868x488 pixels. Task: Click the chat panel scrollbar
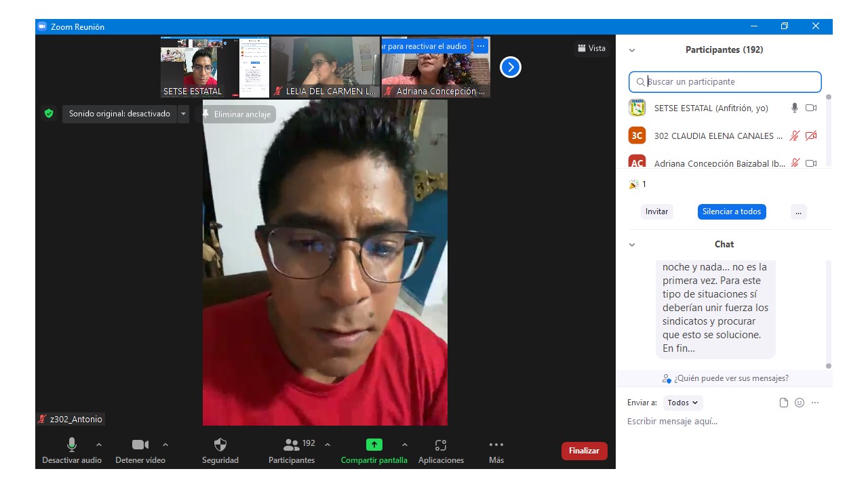coord(828,314)
